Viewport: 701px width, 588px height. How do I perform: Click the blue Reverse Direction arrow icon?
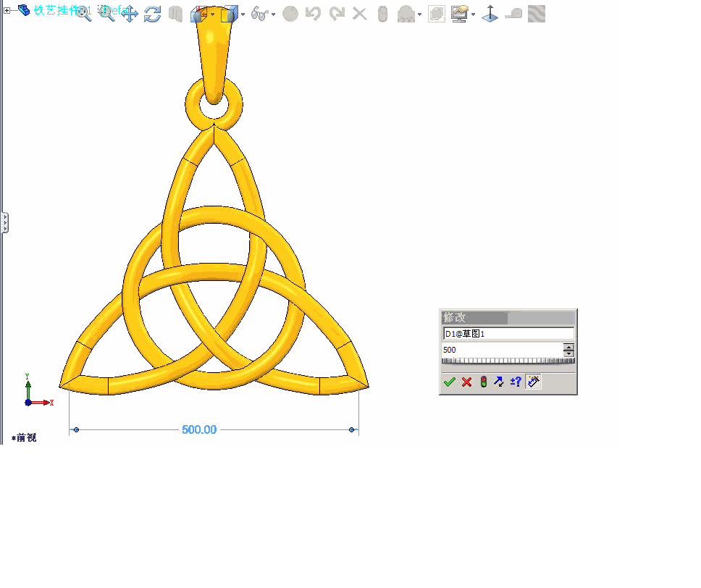pos(499,382)
